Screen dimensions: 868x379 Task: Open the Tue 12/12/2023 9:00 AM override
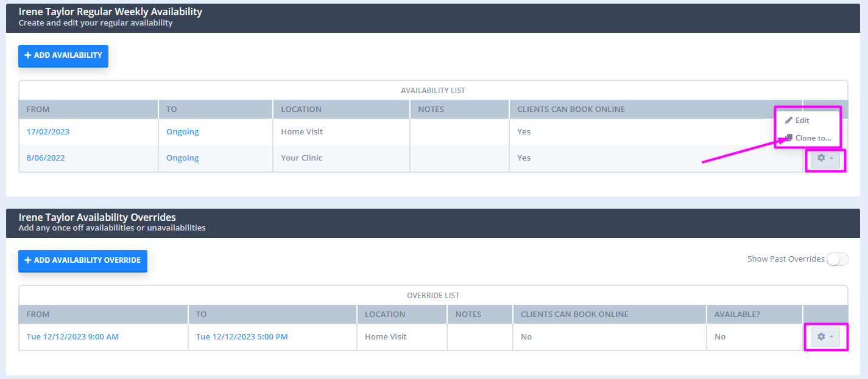tap(72, 336)
